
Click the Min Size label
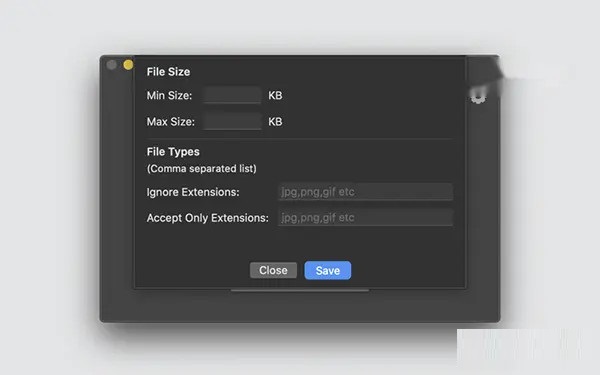pyautogui.click(x=169, y=95)
